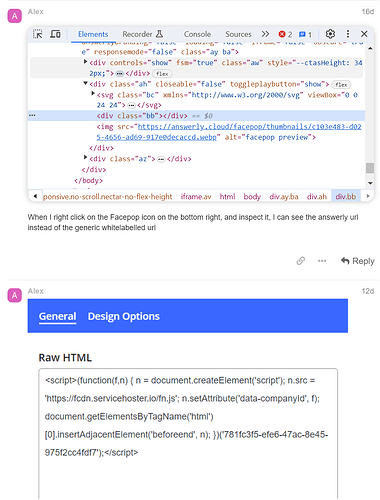Reply to Alex's first comment
The height and width of the screenshot is (500, 380).
coord(358,261)
